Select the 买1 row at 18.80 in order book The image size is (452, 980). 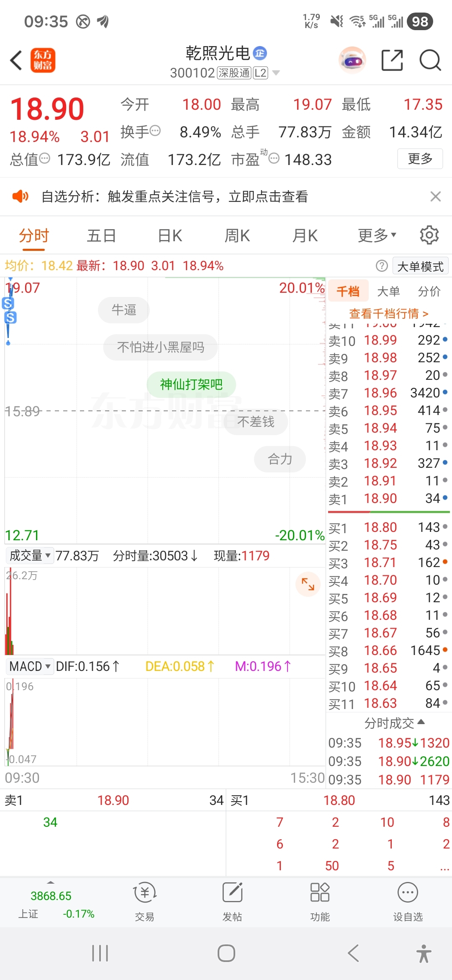(388, 527)
